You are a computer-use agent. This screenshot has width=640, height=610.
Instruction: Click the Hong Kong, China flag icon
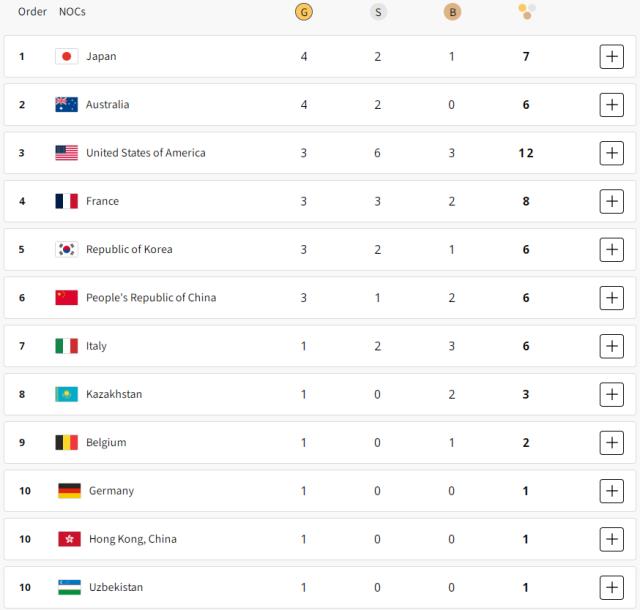(69, 539)
